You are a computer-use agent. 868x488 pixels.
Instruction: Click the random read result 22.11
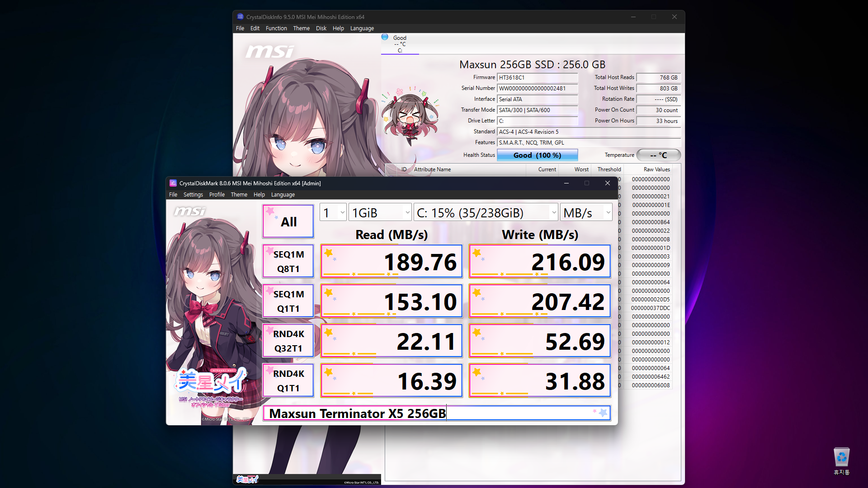pos(392,341)
